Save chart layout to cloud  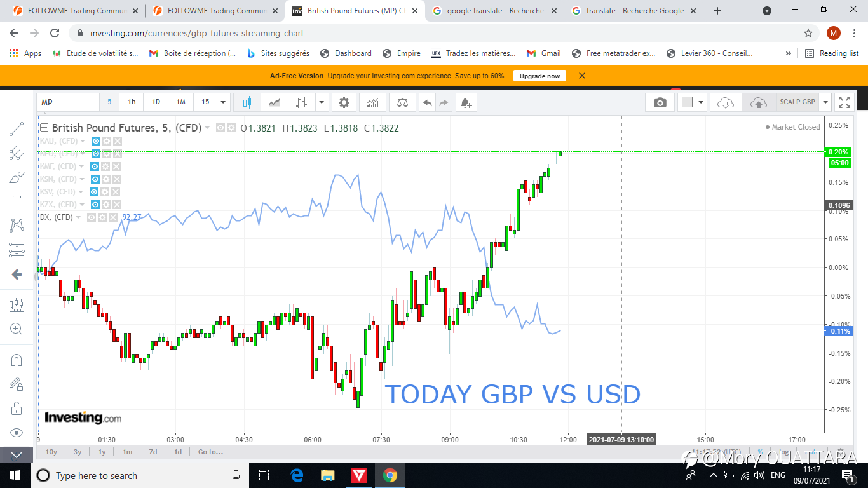(x=758, y=102)
